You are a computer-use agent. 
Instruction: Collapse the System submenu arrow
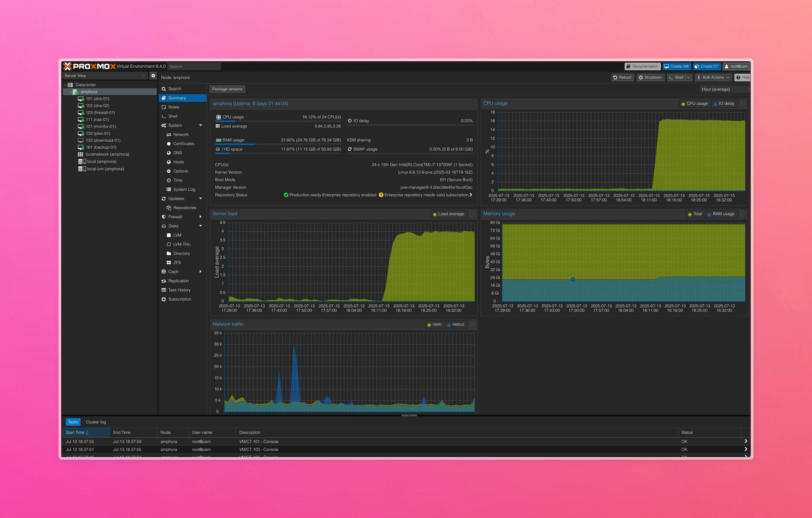[x=201, y=125]
